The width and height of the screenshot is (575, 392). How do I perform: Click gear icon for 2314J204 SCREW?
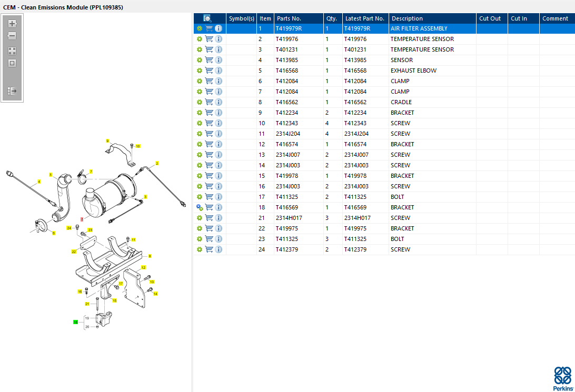(200, 134)
